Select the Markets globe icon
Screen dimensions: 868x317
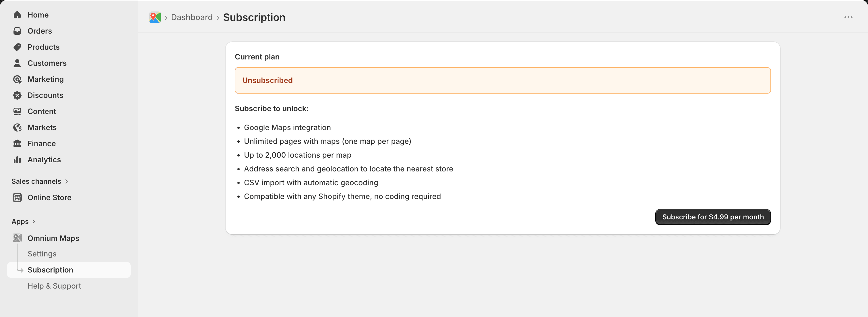pos(17,127)
